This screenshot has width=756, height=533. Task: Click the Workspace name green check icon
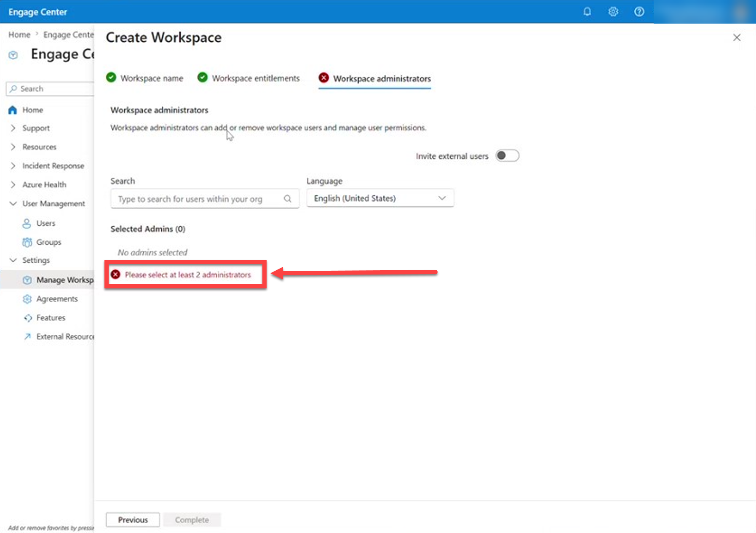111,77
